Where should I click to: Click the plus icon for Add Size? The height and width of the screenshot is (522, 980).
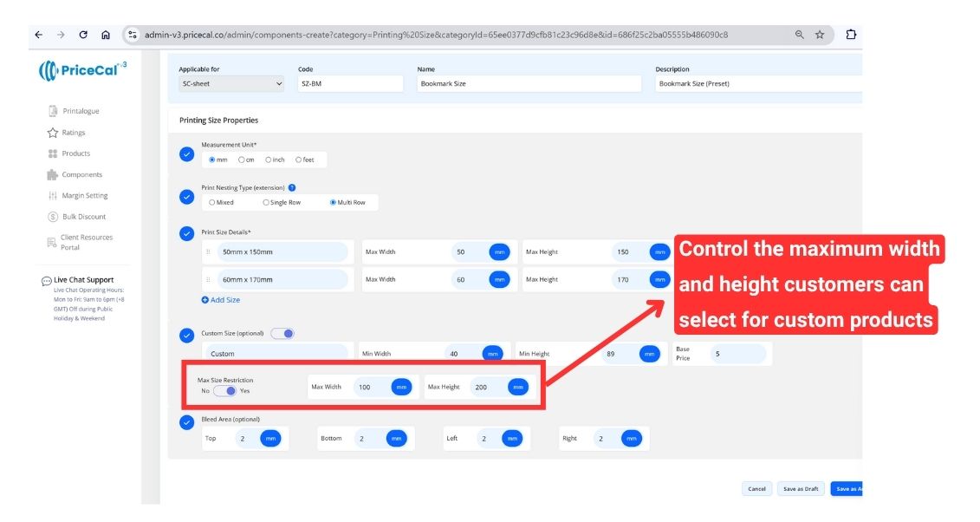pyautogui.click(x=205, y=300)
